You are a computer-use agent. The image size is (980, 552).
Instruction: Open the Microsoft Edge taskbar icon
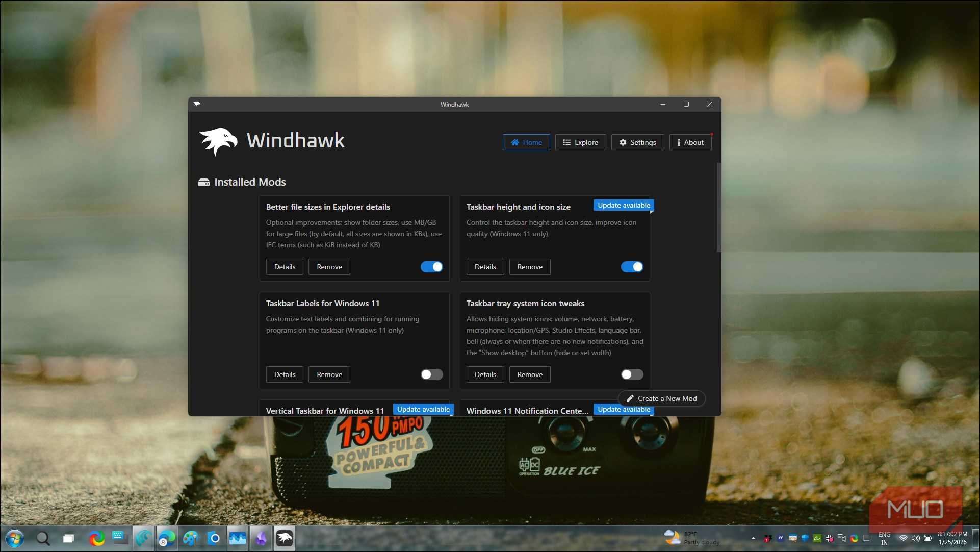tap(166, 538)
